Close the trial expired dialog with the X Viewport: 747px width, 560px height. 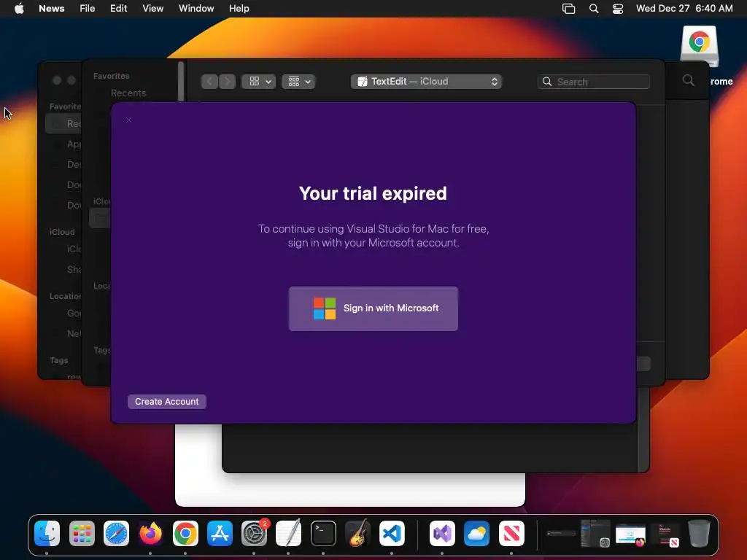128,120
